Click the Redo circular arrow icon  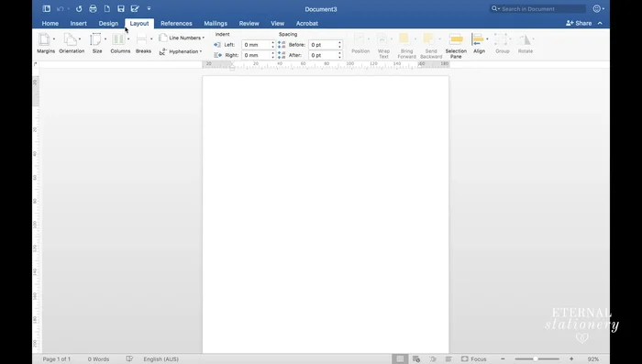79,8
